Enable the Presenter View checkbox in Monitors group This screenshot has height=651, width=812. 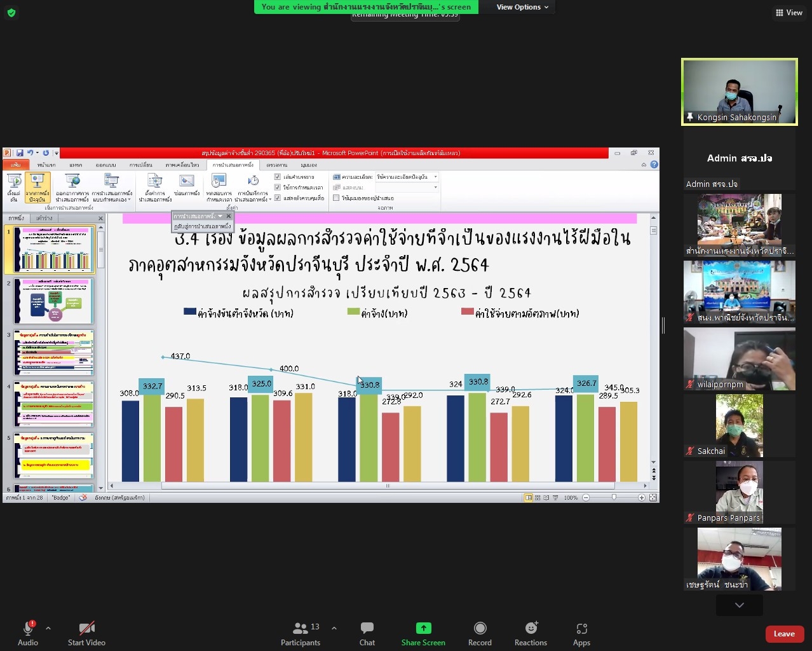tap(336, 198)
